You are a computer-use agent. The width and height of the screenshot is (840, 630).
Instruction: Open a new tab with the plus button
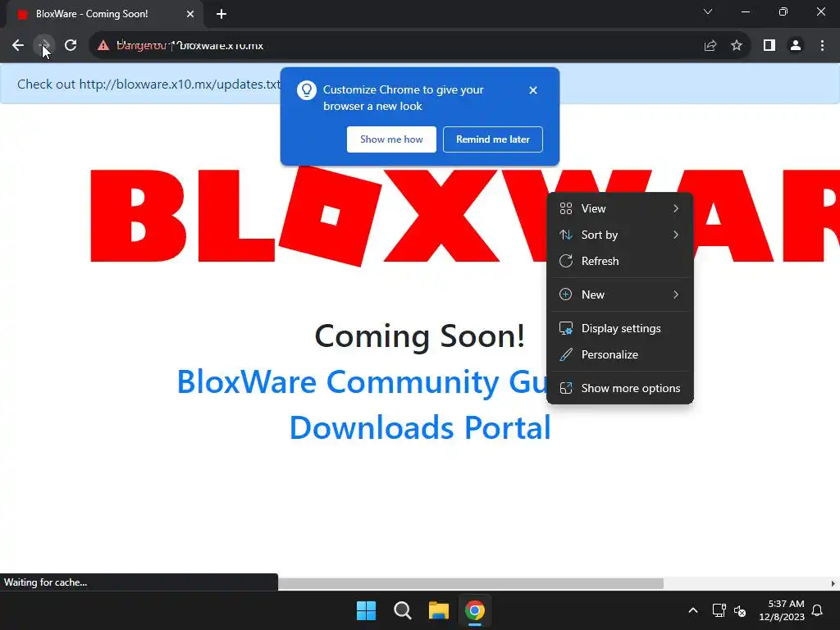221,14
